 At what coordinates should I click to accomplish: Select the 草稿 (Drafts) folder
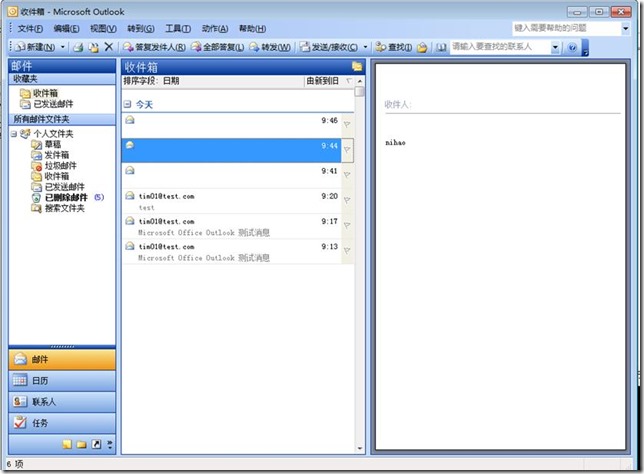[46, 144]
